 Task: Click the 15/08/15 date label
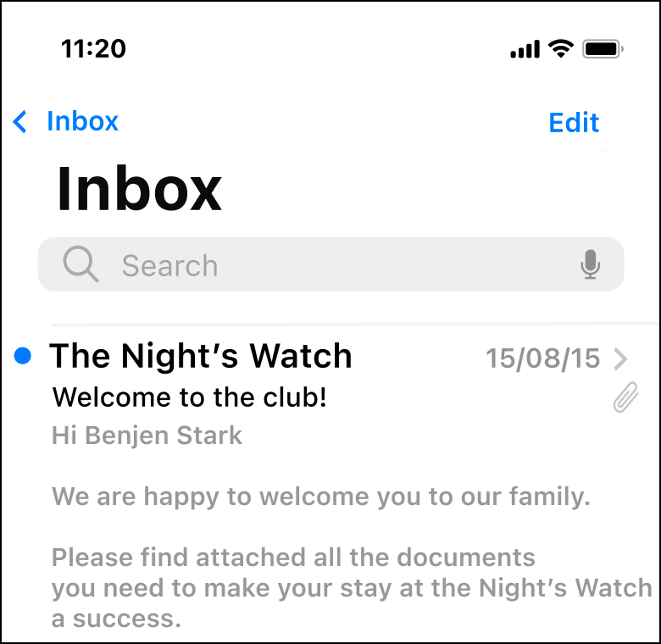coord(543,358)
